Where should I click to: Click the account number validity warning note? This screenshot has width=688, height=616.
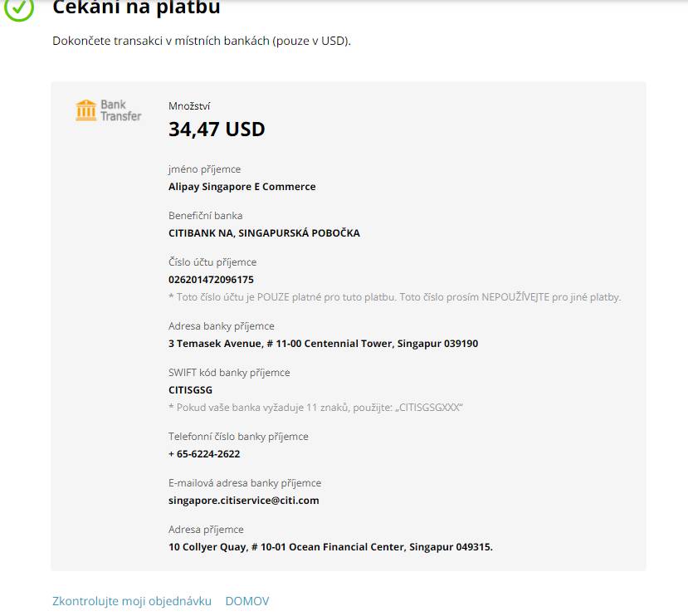pos(394,297)
